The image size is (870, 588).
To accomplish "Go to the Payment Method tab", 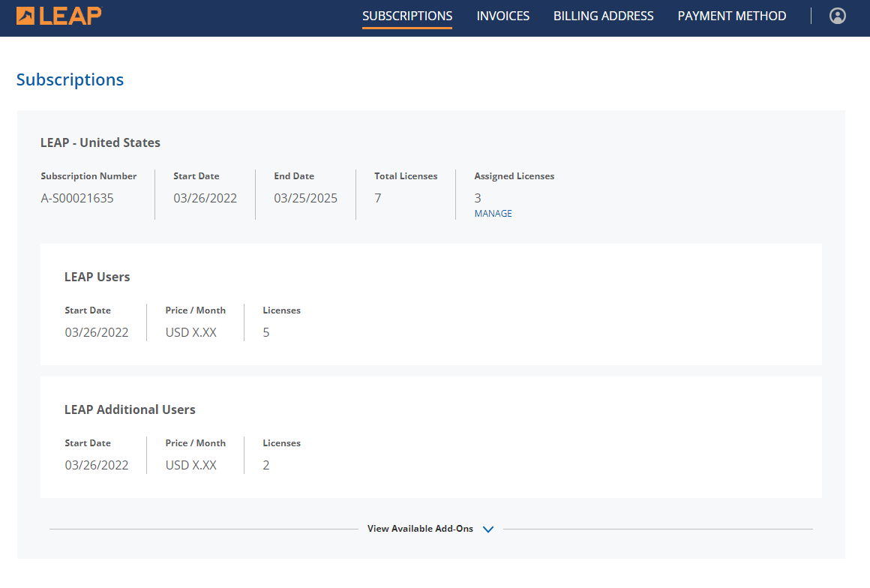I will click(x=731, y=16).
